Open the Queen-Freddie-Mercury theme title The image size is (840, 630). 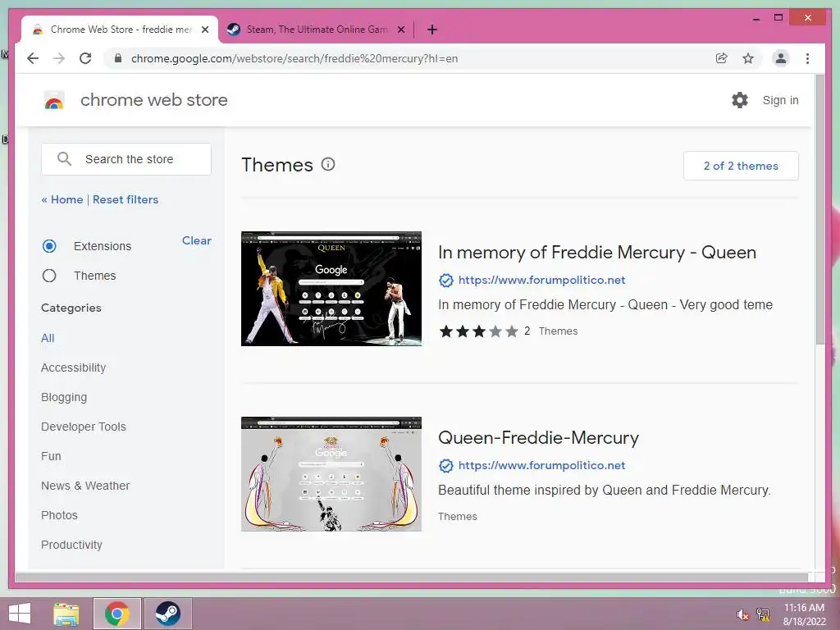538,438
